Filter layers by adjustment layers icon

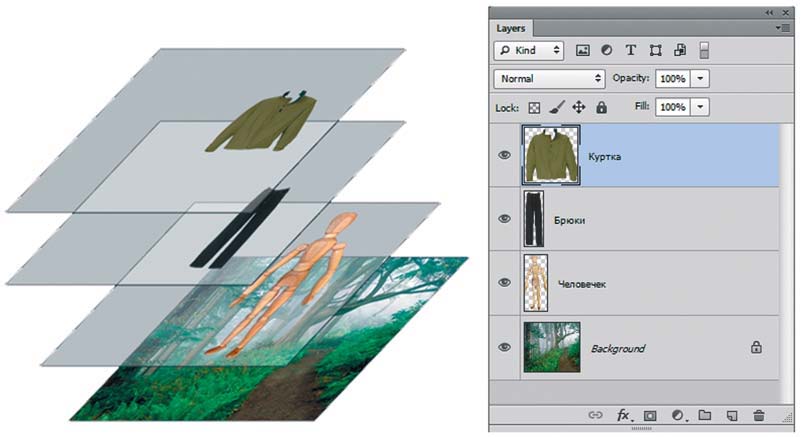click(x=607, y=50)
